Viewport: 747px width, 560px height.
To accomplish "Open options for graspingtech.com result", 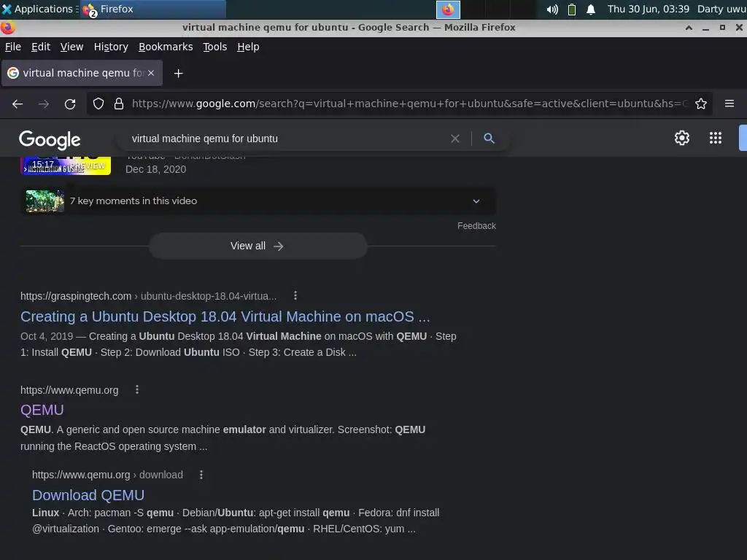I will [295, 296].
